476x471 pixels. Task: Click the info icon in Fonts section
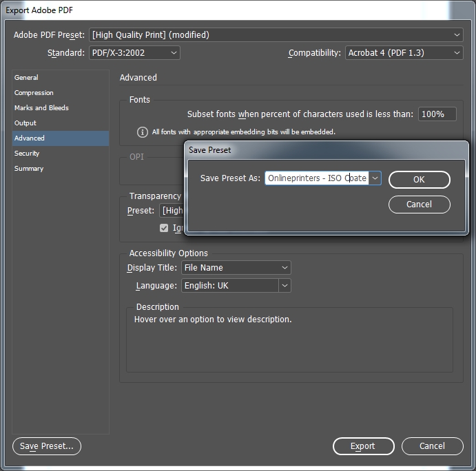tap(143, 132)
